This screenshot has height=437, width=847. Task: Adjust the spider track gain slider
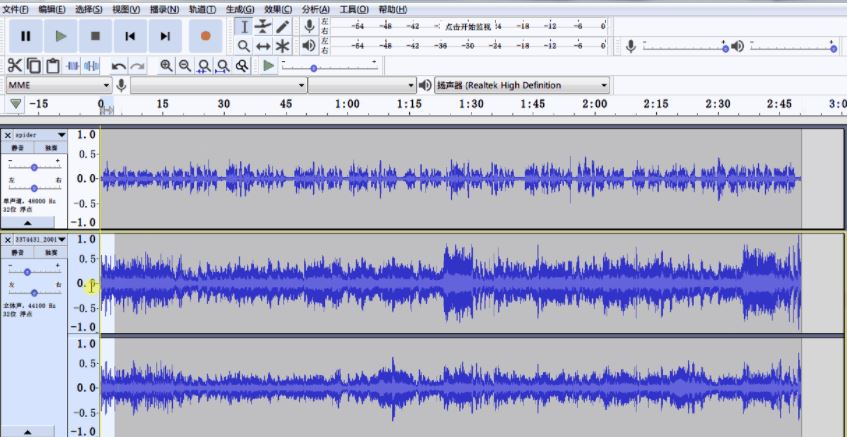pos(34,167)
